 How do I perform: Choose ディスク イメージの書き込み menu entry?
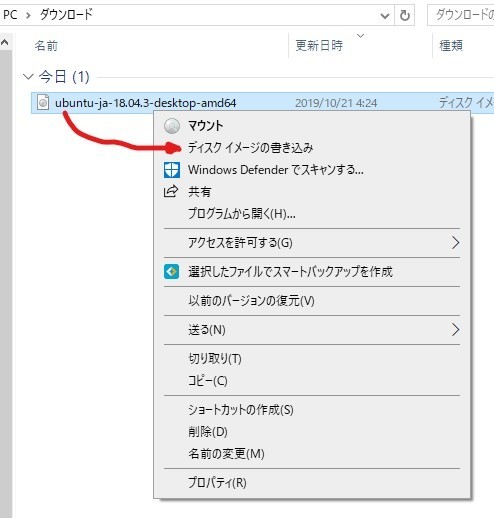pos(312,148)
